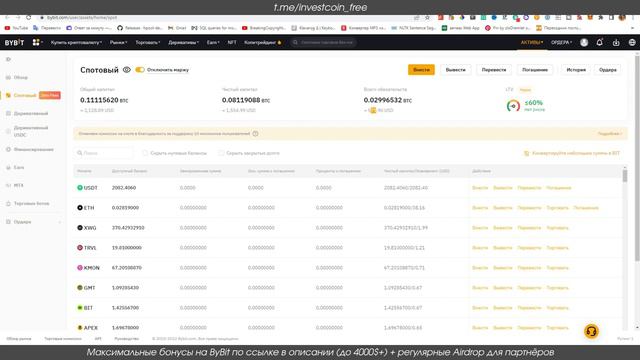Select the APEX coin icon
Image resolution: width=640 pixels, height=360 pixels.
pyautogui.click(x=80, y=328)
